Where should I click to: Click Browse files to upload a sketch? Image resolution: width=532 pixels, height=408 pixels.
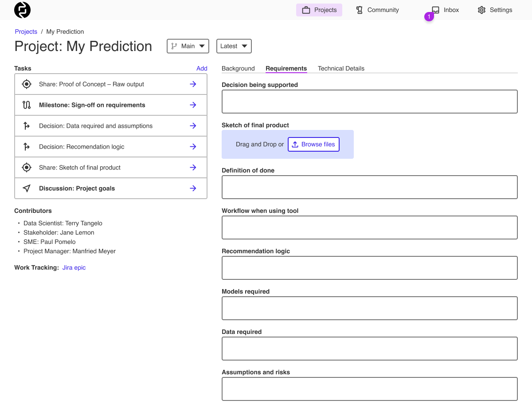point(313,144)
